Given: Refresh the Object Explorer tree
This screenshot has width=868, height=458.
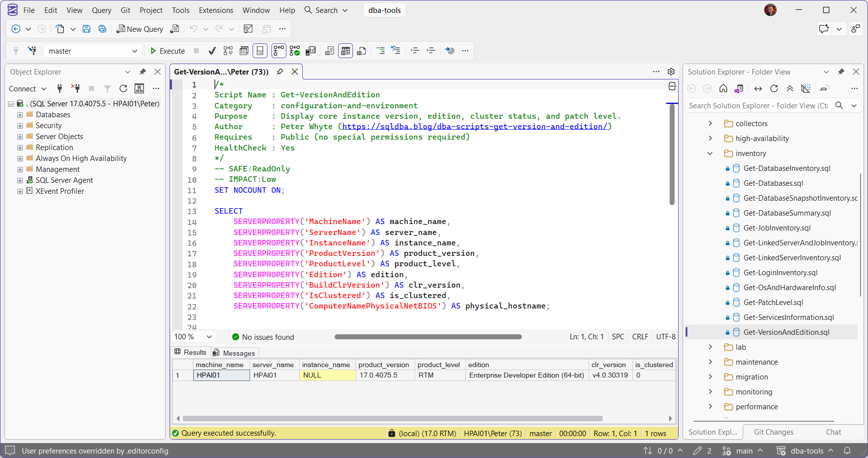Looking at the screenshot, I should point(123,88).
